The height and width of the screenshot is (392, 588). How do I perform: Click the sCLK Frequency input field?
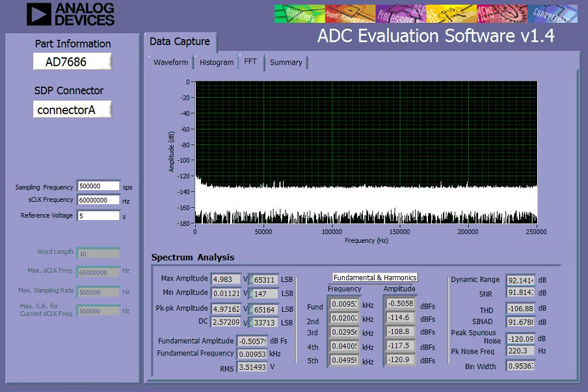tap(99, 200)
